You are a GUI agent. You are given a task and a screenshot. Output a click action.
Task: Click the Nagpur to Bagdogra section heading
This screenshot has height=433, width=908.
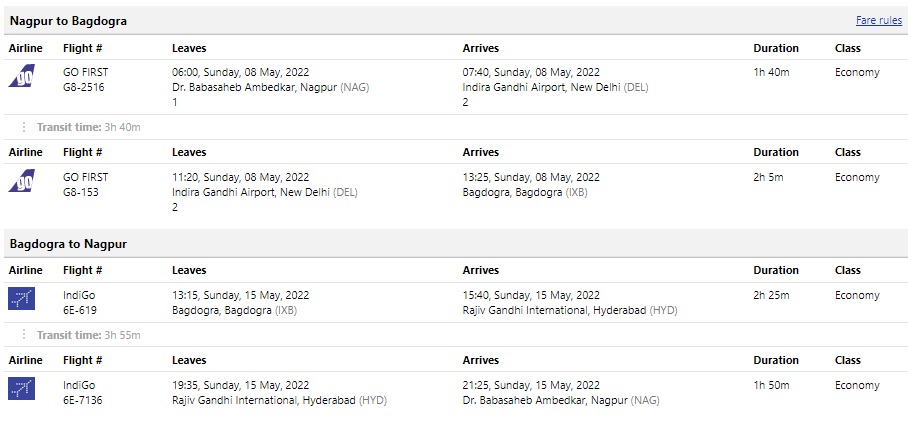(x=68, y=21)
